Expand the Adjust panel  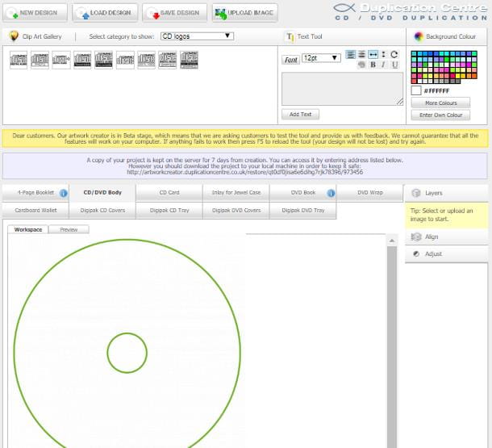click(448, 254)
